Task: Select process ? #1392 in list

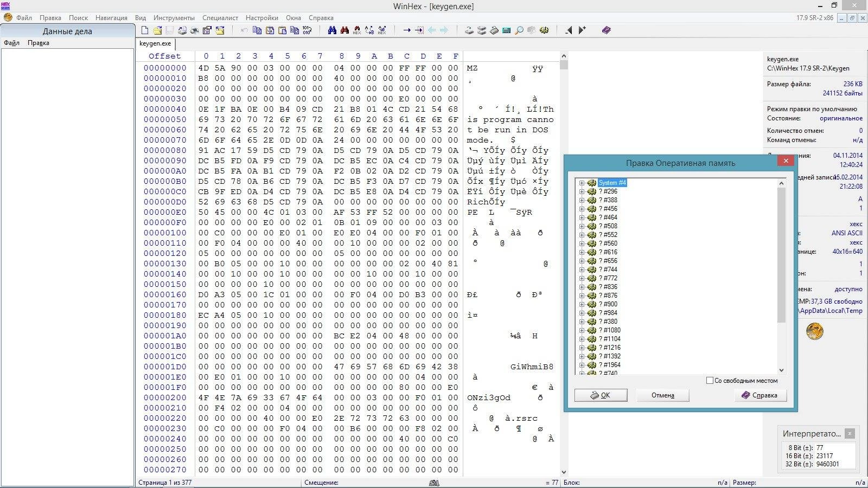Action: [x=609, y=356]
